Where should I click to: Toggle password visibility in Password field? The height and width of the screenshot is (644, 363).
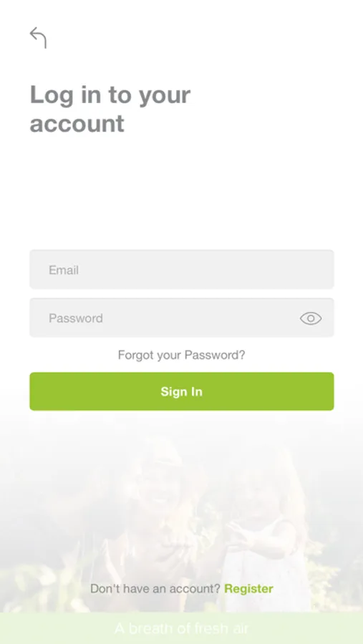(311, 318)
